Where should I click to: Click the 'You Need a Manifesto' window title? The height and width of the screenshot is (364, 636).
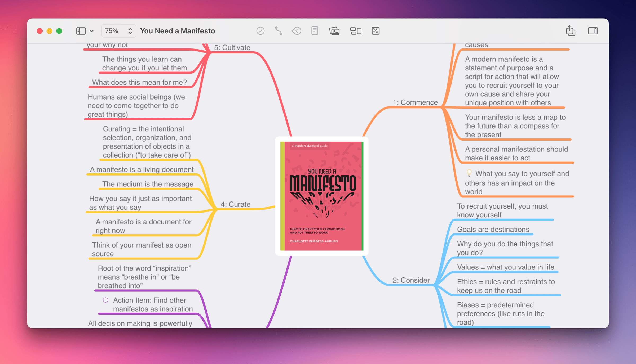[178, 31]
